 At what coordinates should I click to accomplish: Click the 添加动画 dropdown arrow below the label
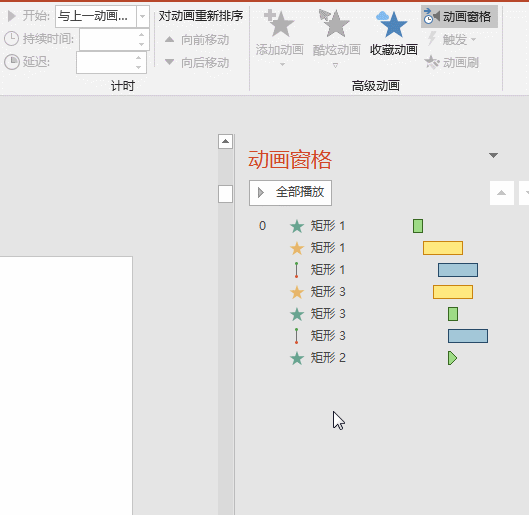pos(282,64)
